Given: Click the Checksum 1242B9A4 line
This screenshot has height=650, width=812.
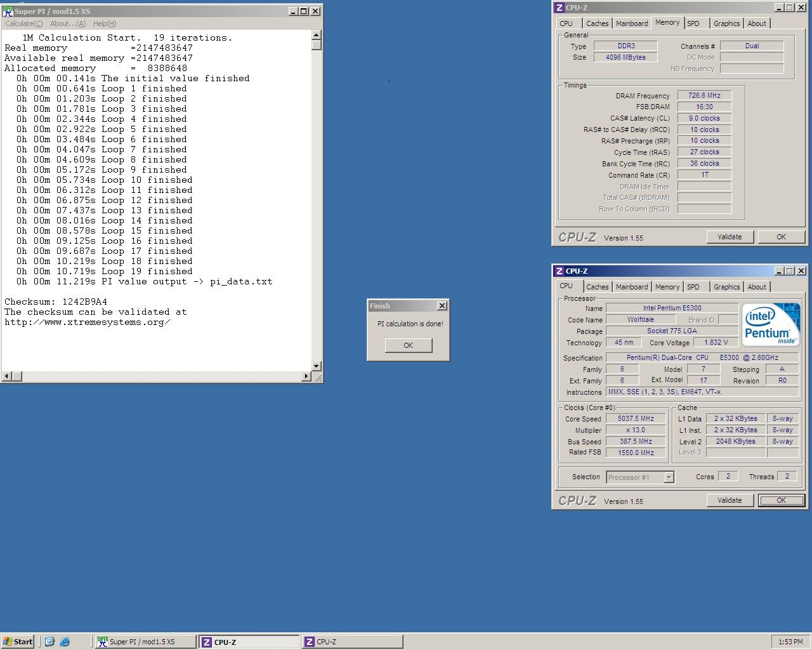Looking at the screenshot, I should [56, 302].
